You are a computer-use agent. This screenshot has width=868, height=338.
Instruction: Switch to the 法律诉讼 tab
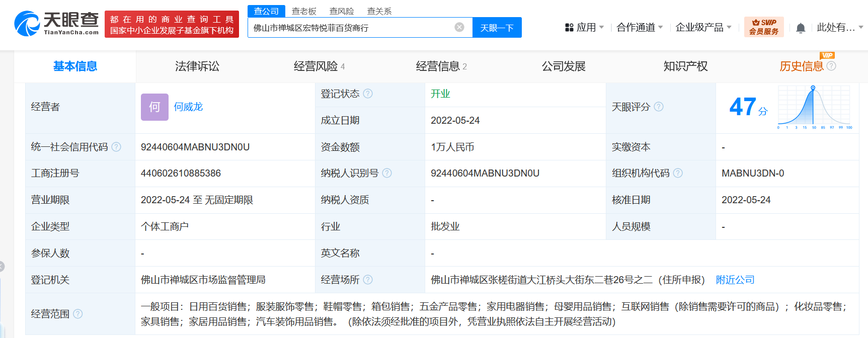(x=197, y=66)
